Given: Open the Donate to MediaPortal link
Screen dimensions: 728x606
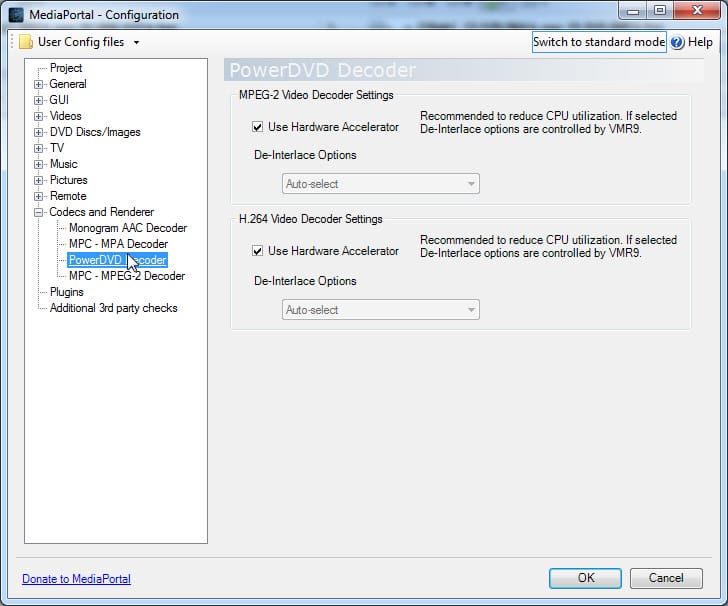Looking at the screenshot, I should [x=76, y=579].
